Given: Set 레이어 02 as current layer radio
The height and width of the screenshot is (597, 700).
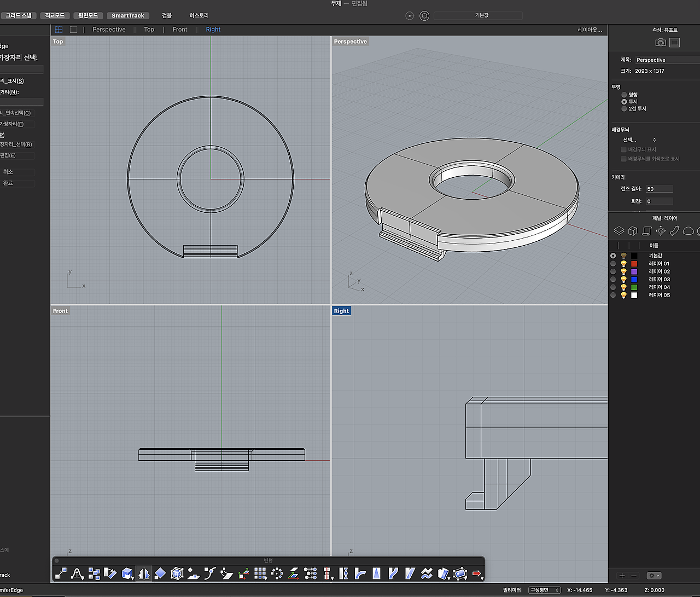Looking at the screenshot, I should [x=613, y=271].
